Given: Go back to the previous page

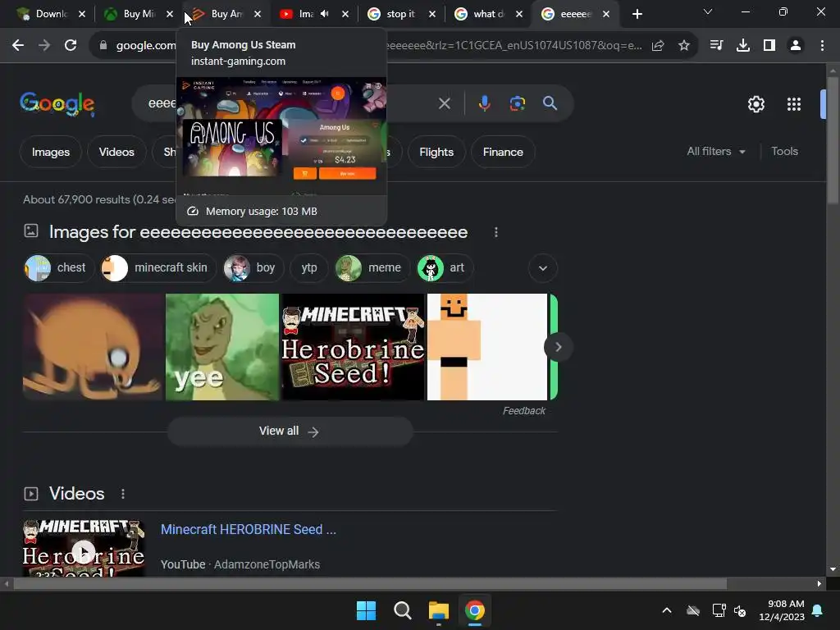Looking at the screenshot, I should pyautogui.click(x=18, y=46).
